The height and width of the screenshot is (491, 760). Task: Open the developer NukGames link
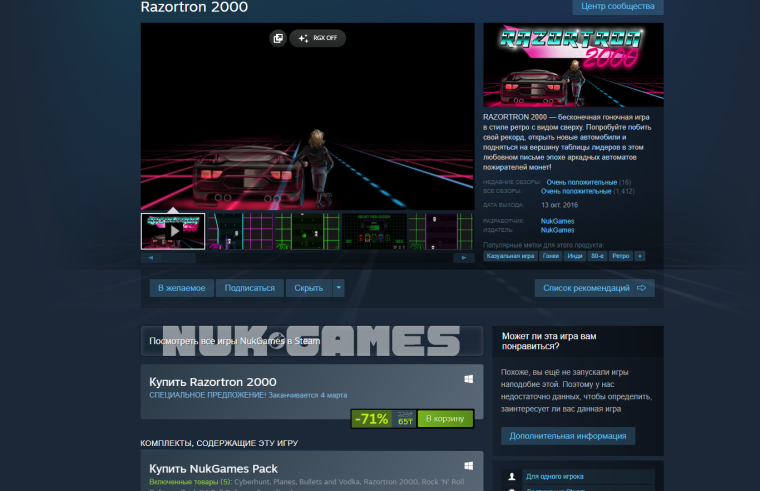coord(557,221)
